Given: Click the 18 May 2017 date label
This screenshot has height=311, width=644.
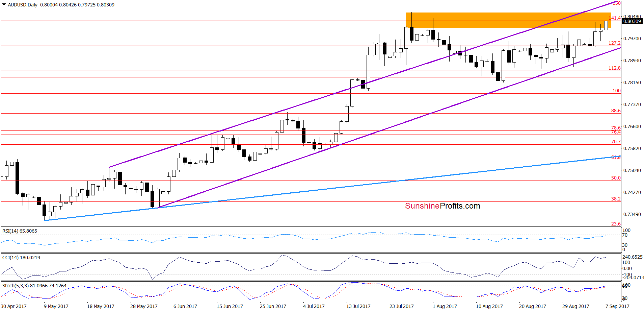Looking at the screenshot, I should (x=101, y=306).
